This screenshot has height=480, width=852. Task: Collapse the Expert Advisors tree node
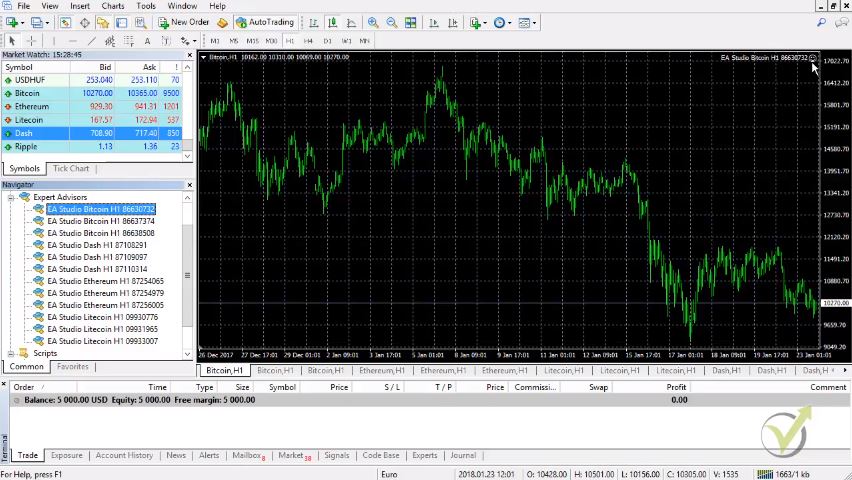(x=10, y=197)
